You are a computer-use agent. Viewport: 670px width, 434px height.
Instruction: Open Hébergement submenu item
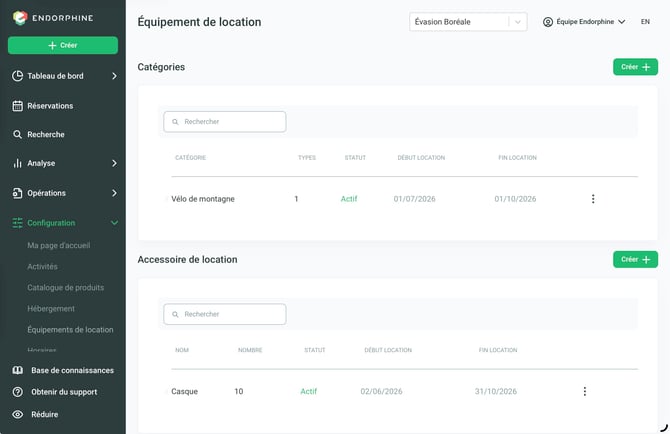click(x=51, y=309)
